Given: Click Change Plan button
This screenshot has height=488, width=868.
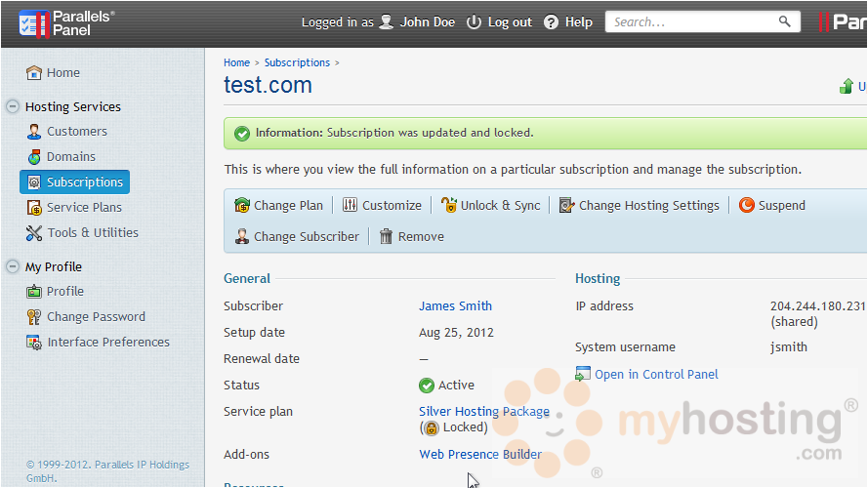Looking at the screenshot, I should point(278,205).
